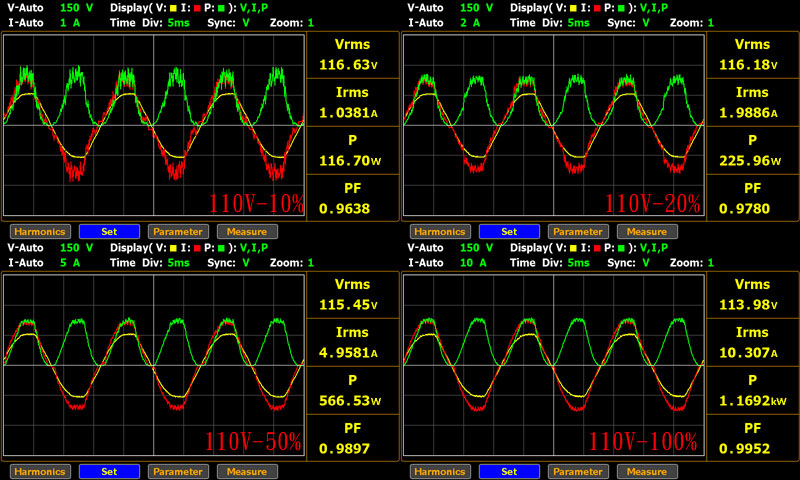Select Measure in the 110V-100% panel
Screen dimensions: 800x480
(x=647, y=471)
